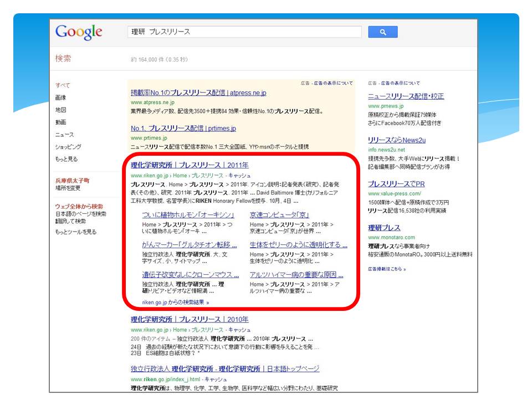Open the prtimes.jp ad link
The image size is (532, 399).
(183, 128)
